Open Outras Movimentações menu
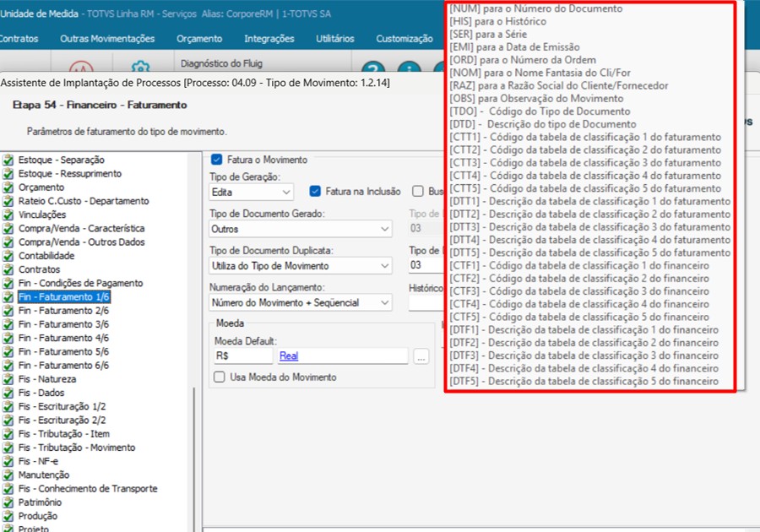Image resolution: width=760 pixels, height=532 pixels. [x=107, y=39]
